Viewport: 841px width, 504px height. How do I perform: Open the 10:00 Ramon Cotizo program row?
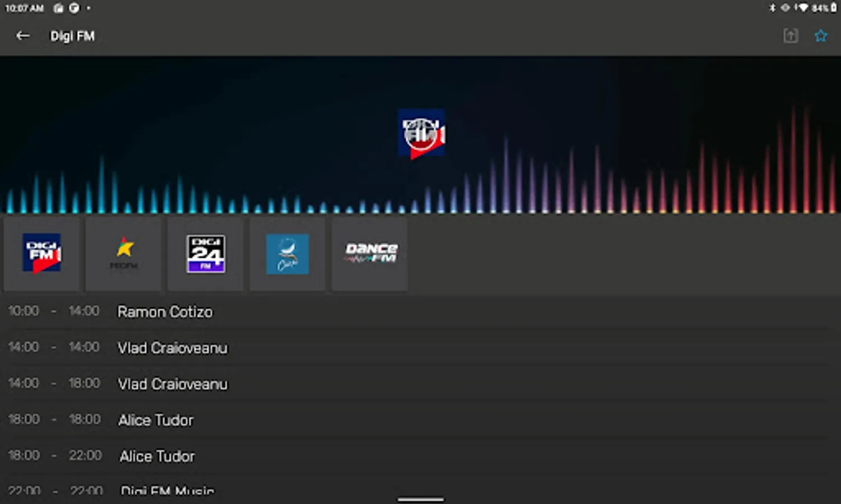(420, 311)
